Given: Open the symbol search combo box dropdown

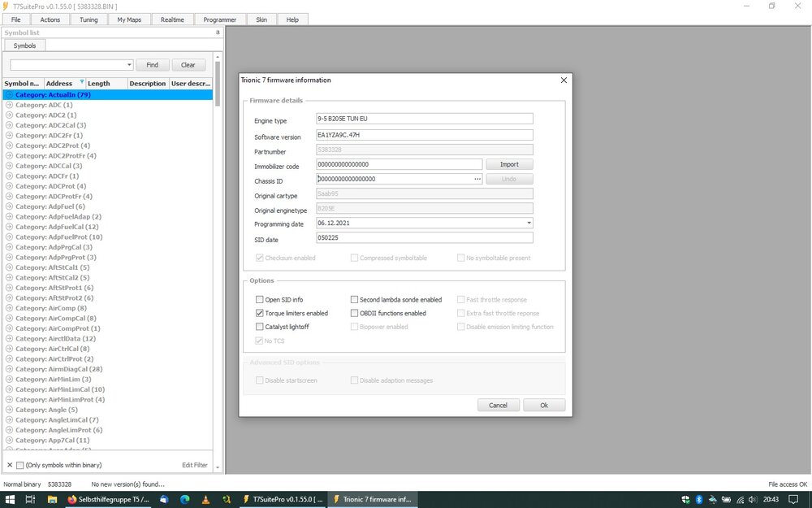Looking at the screenshot, I should (x=129, y=65).
